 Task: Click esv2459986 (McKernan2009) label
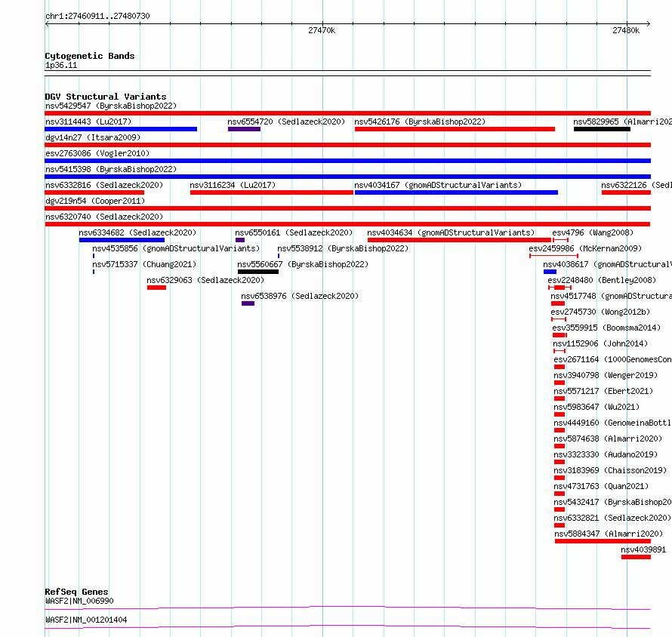coord(585,248)
